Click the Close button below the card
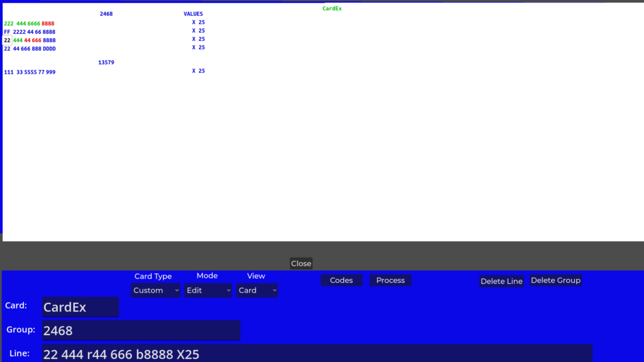The width and height of the screenshot is (644, 362). tap(301, 263)
